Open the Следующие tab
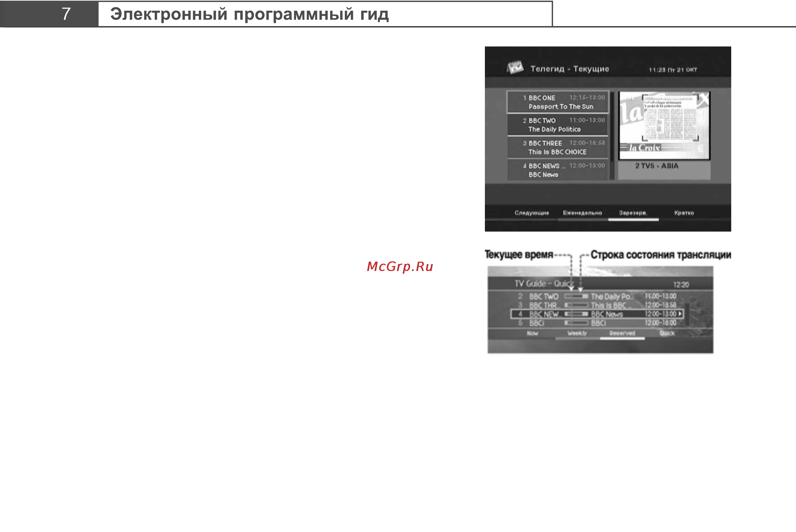This screenshot has width=796, height=532. coord(531,213)
